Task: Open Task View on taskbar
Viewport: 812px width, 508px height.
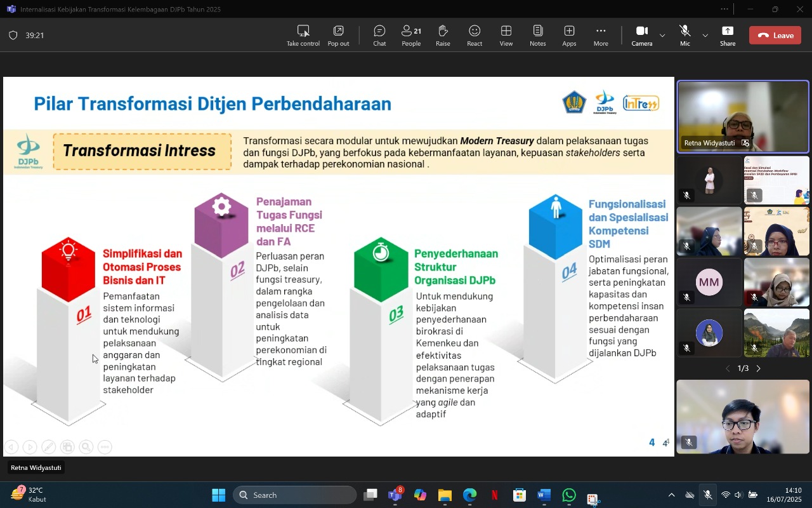Action: point(370,495)
